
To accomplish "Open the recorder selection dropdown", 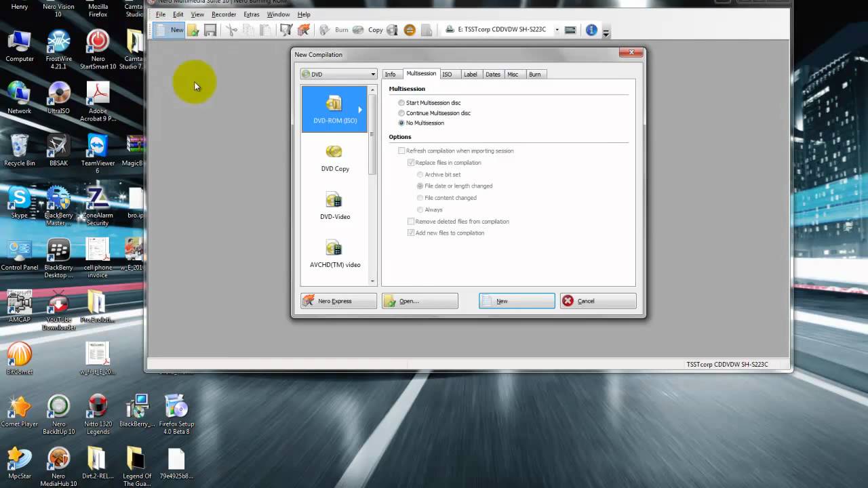I will 556,29.
